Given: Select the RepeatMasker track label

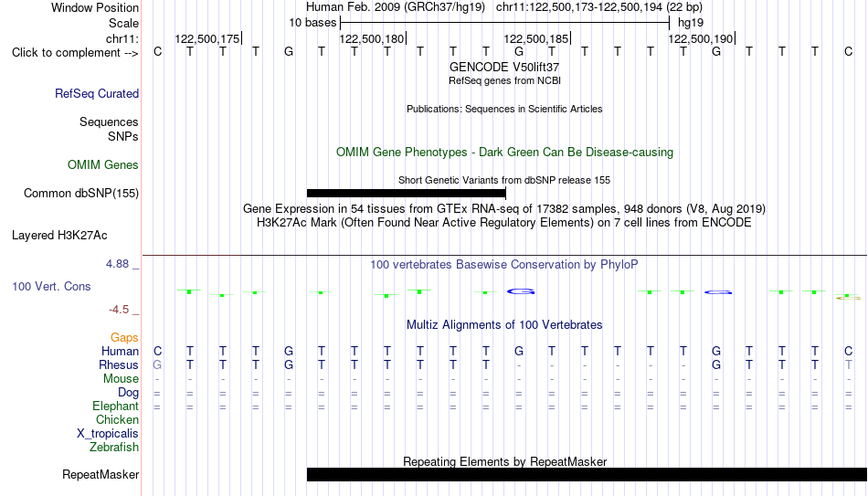Looking at the screenshot, I should point(101,474).
